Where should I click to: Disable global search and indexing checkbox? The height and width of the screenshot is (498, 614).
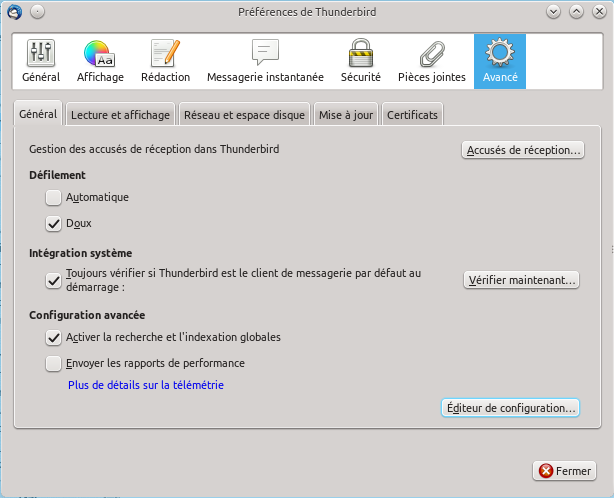click(x=53, y=338)
